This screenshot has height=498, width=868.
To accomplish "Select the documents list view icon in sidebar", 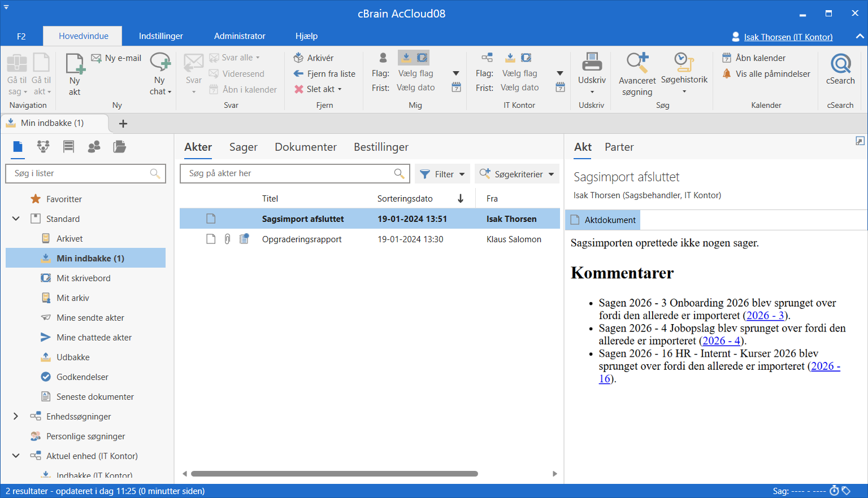I will [x=18, y=147].
